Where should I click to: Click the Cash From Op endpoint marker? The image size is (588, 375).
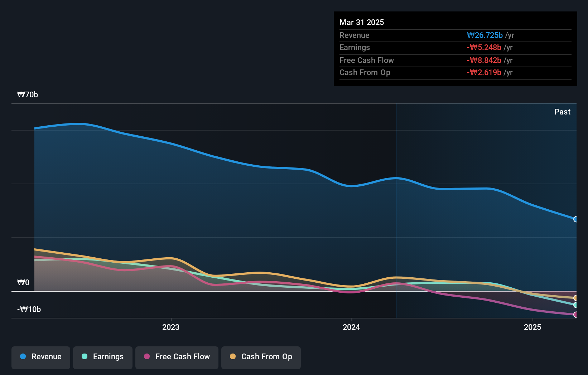point(575,298)
